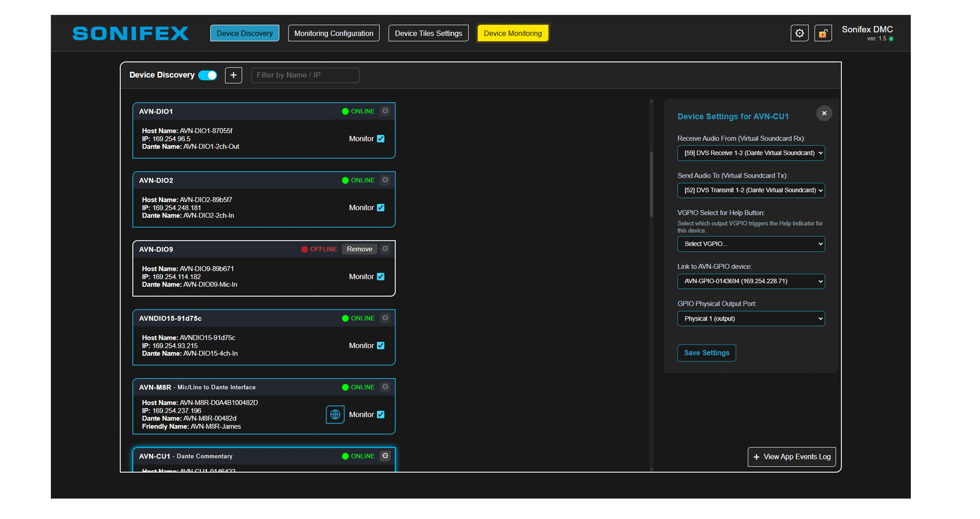Viewport: 980px width, 519px height.
Task: Click IP address 169.254.93.215
Action: [x=175, y=346]
